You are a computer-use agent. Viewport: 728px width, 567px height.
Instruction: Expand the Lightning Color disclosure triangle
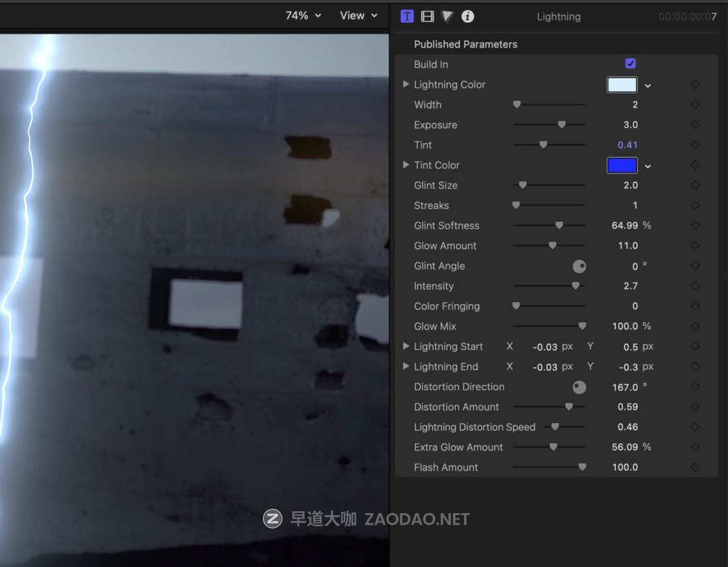pos(406,84)
